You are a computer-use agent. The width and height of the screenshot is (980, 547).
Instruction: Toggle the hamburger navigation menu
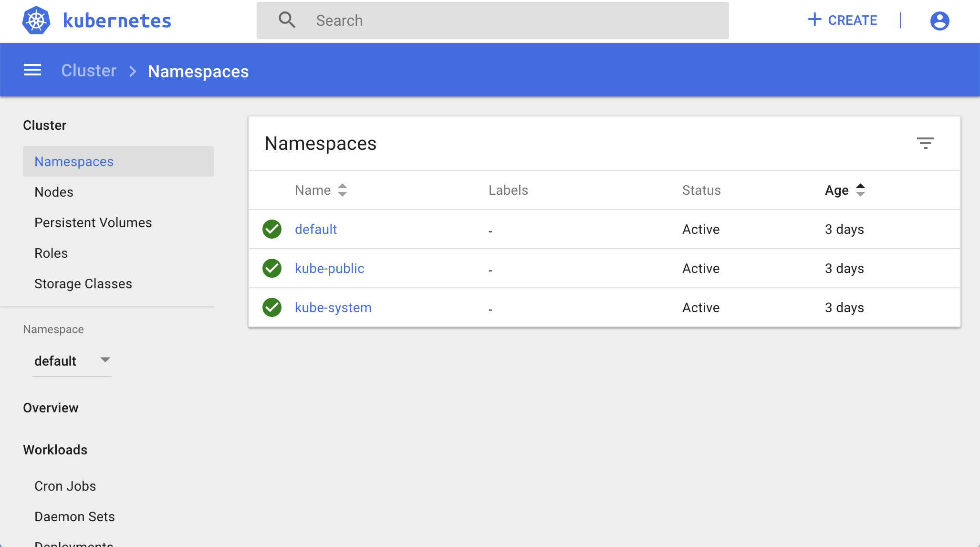click(x=32, y=70)
